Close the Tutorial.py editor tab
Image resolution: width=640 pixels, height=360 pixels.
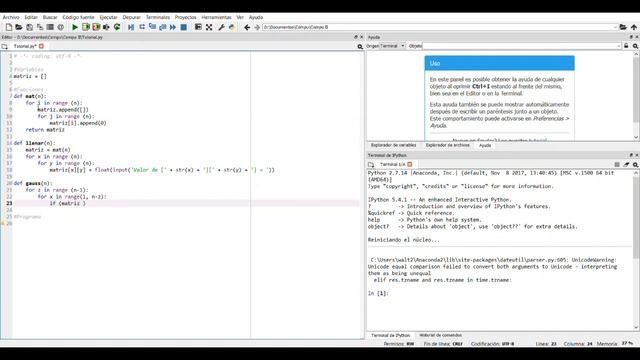(x=41, y=46)
